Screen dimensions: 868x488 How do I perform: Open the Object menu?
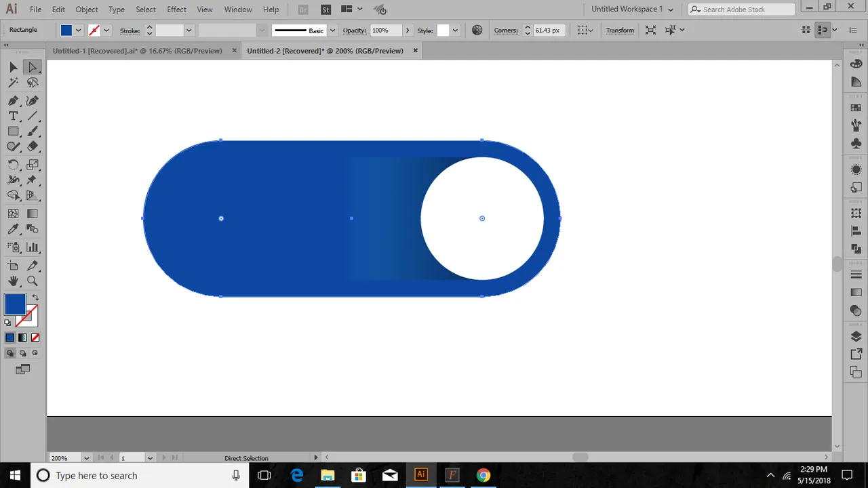click(x=86, y=9)
